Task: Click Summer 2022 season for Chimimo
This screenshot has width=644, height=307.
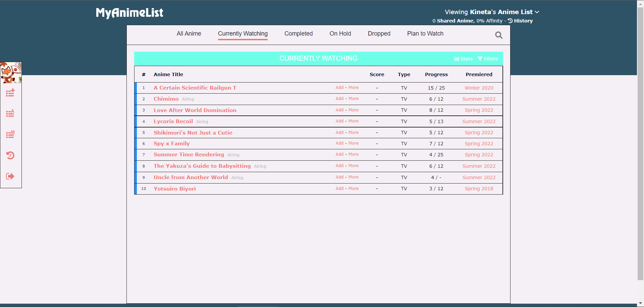Action: (x=479, y=99)
